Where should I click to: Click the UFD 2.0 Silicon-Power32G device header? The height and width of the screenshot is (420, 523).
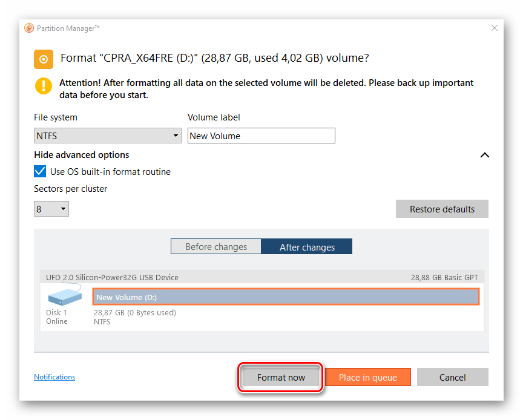[x=113, y=278]
